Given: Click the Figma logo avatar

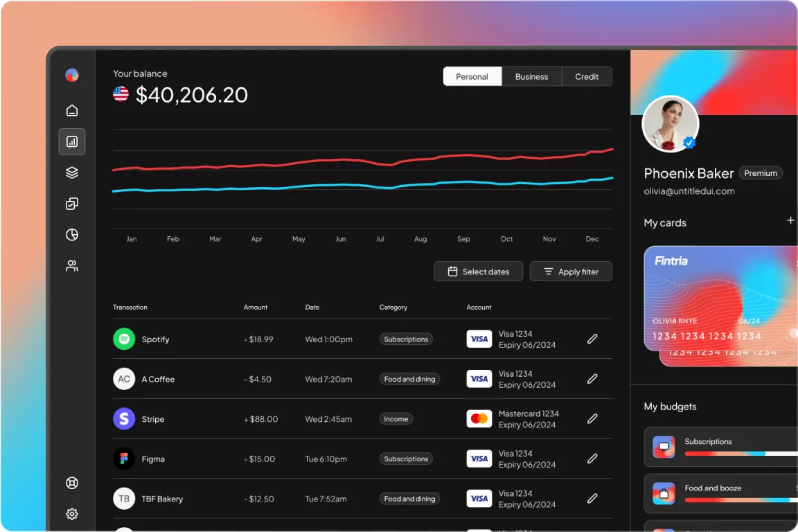Looking at the screenshot, I should click(124, 459).
